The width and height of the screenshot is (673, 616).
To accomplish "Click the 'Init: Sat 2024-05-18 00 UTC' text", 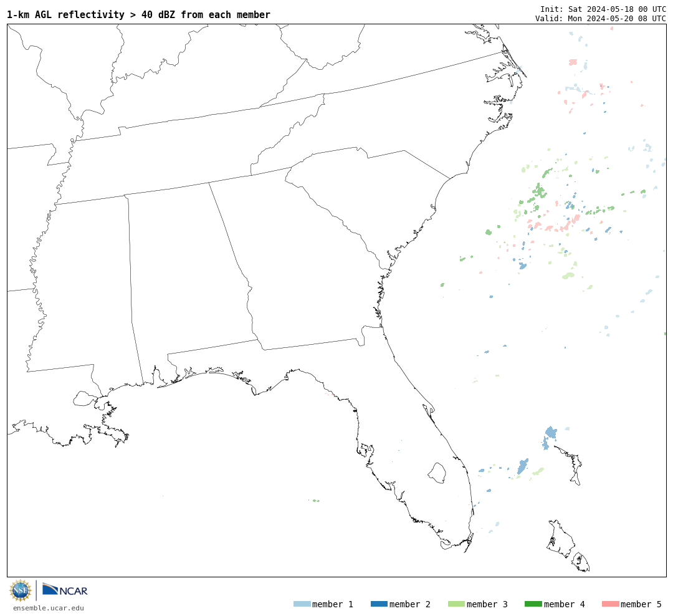I will (x=603, y=9).
